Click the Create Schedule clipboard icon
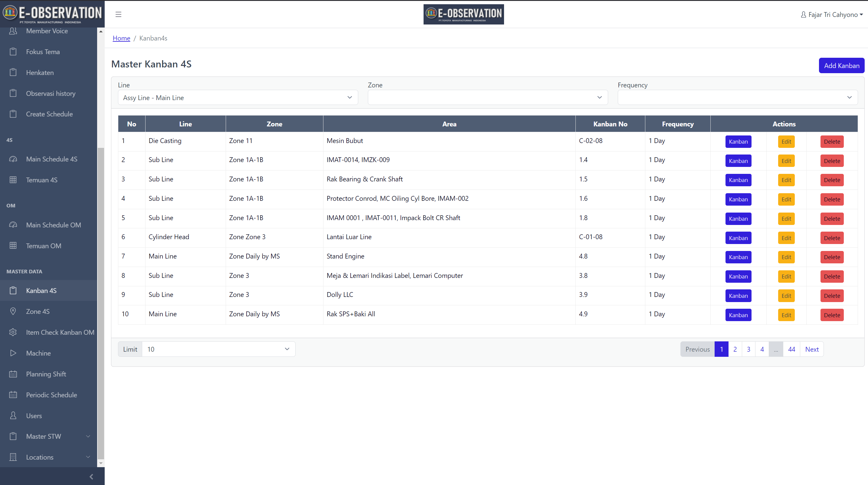Image resolution: width=868 pixels, height=485 pixels. pos(13,114)
